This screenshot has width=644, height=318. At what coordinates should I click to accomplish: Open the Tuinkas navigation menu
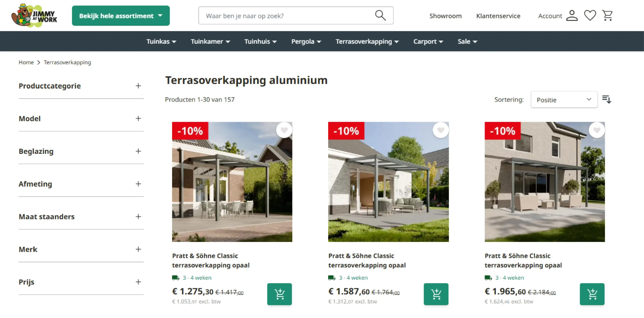point(161,41)
